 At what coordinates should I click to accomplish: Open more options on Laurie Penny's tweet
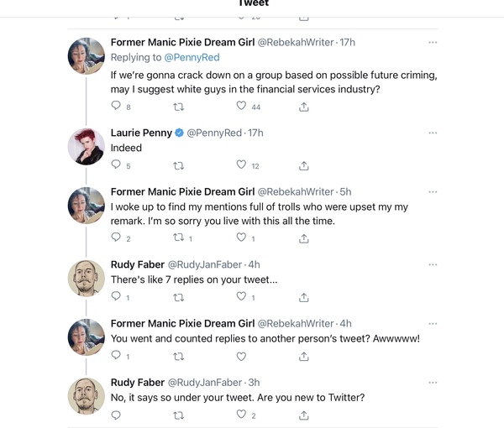tap(433, 133)
